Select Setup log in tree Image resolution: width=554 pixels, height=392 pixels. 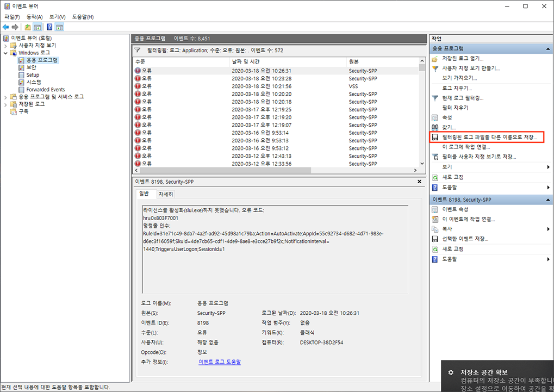(33, 75)
